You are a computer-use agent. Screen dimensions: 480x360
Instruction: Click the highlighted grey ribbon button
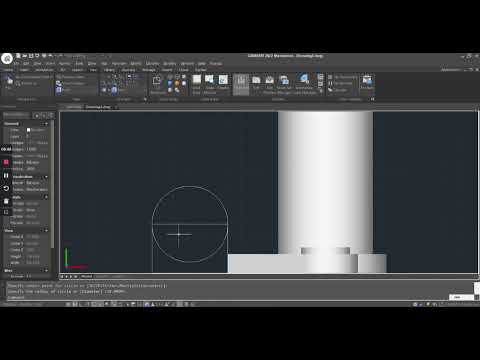[x=241, y=84]
